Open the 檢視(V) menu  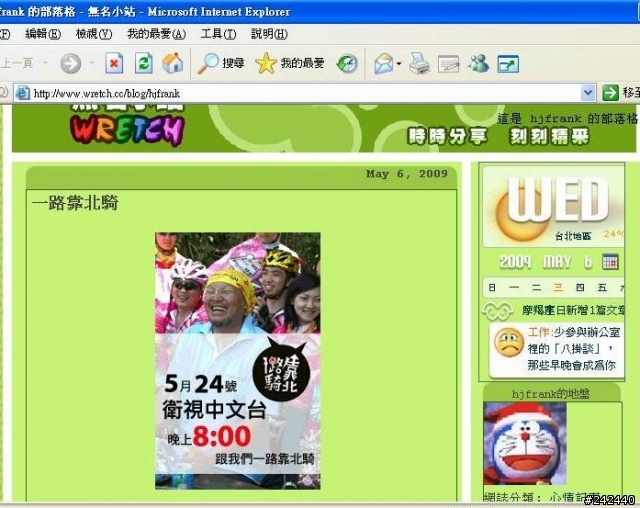(x=94, y=34)
